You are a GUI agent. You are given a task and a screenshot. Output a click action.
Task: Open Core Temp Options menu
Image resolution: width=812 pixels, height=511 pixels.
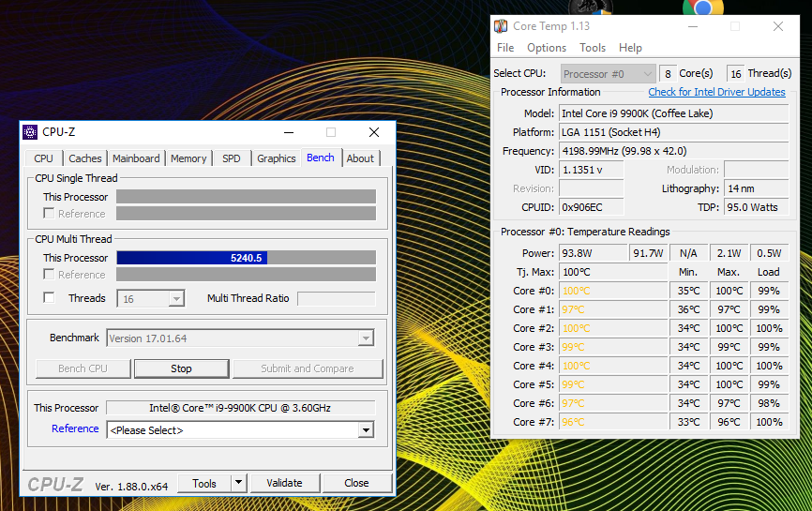pyautogui.click(x=547, y=48)
